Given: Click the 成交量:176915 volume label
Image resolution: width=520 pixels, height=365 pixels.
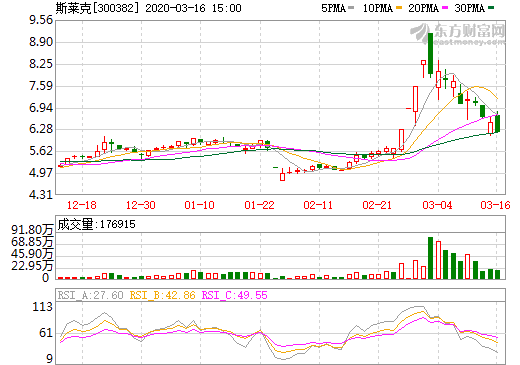Looking at the screenshot, I should click(x=96, y=224).
